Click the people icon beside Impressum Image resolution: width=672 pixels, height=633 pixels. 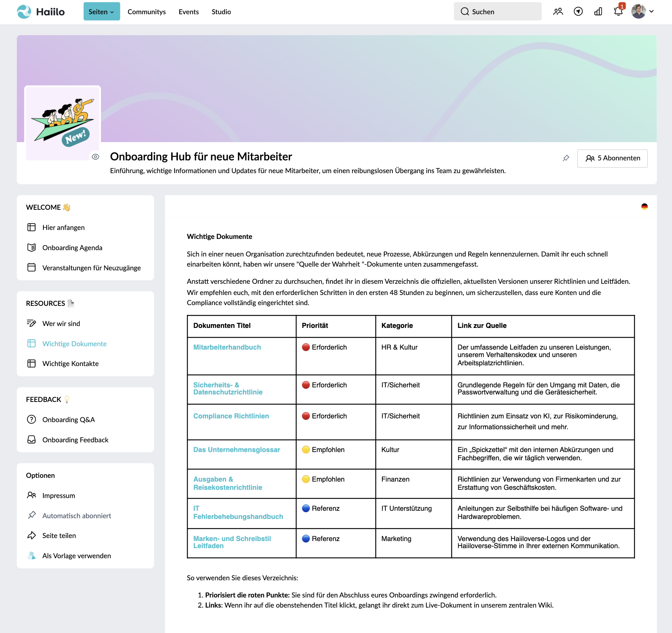click(31, 495)
